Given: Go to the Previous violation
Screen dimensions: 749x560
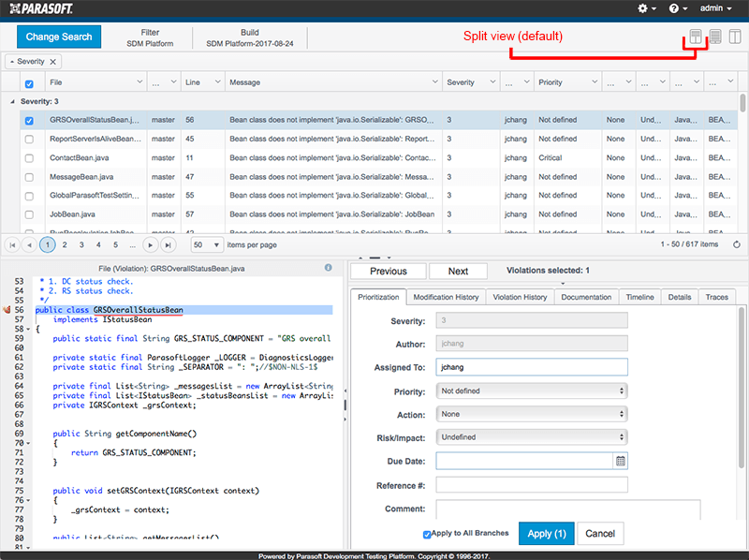Looking at the screenshot, I should pos(389,272).
